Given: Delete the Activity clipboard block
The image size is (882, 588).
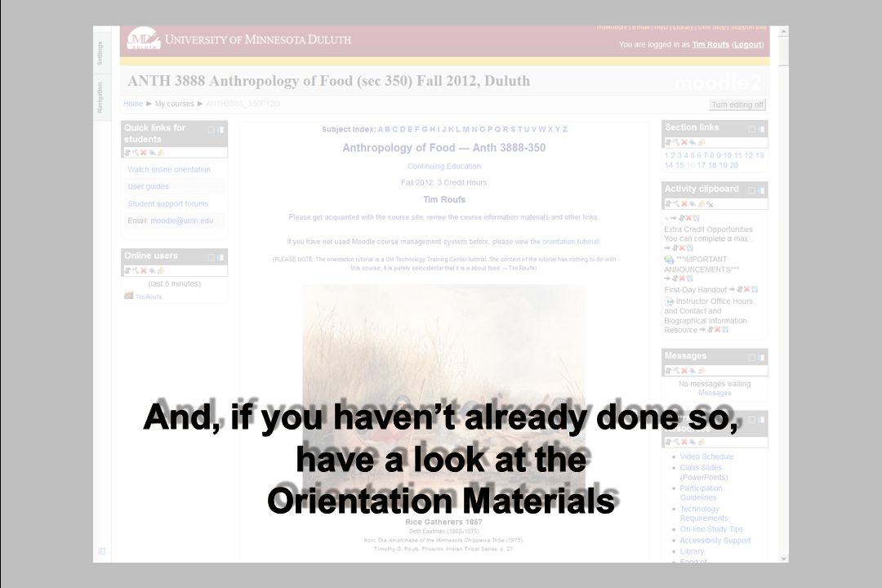Looking at the screenshot, I should (x=684, y=203).
